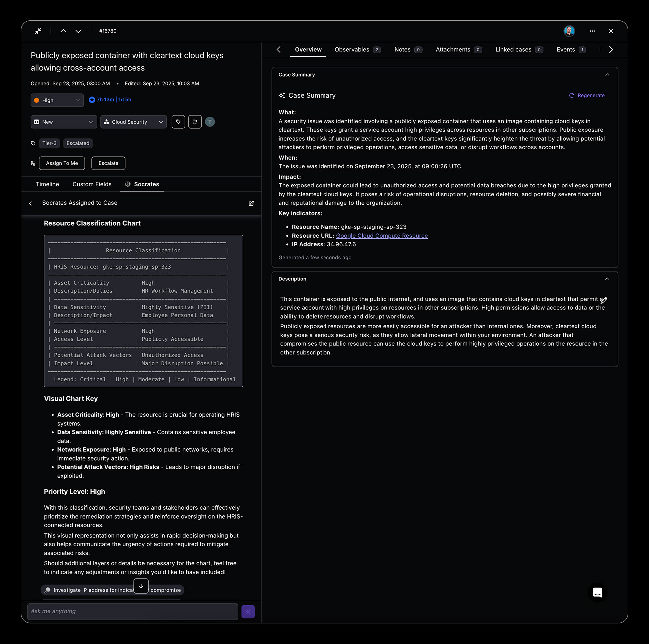Collapse the Case Summary section
Viewport: 649px width, 644px height.
[x=607, y=75]
